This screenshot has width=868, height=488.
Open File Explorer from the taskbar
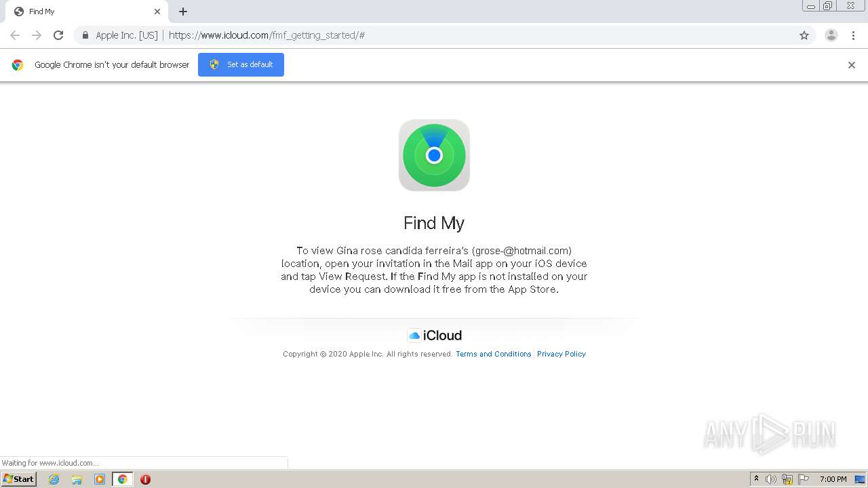[77, 479]
